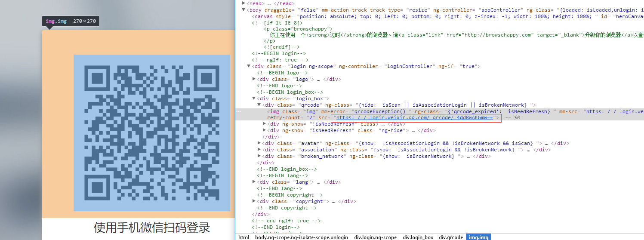Select the html breadcrumb

pos(243,237)
